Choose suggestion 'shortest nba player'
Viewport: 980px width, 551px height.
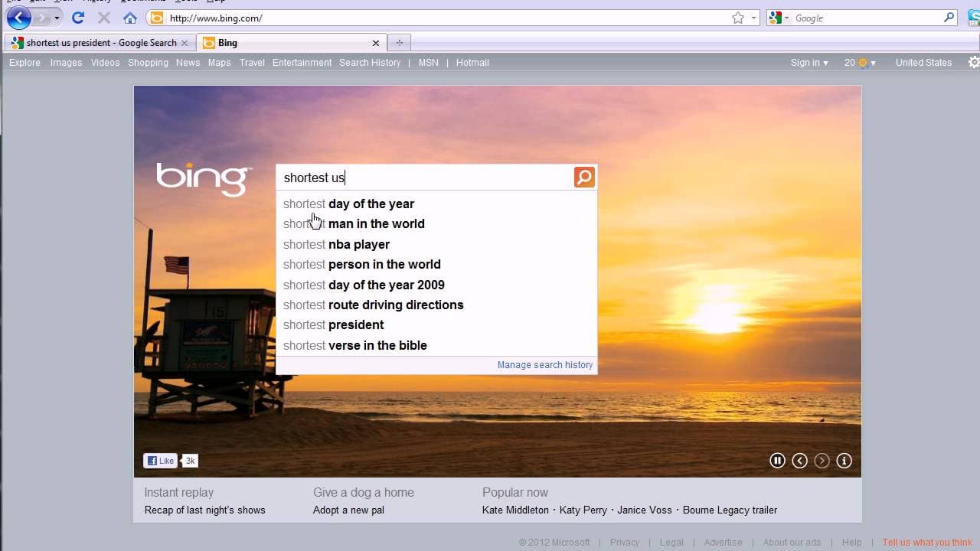[436, 244]
